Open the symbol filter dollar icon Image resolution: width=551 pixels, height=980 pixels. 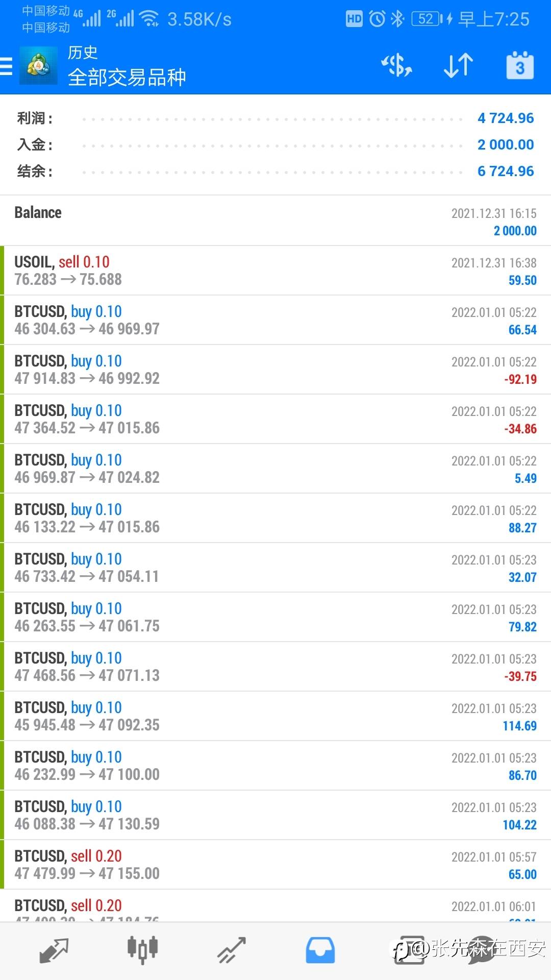[x=396, y=66]
